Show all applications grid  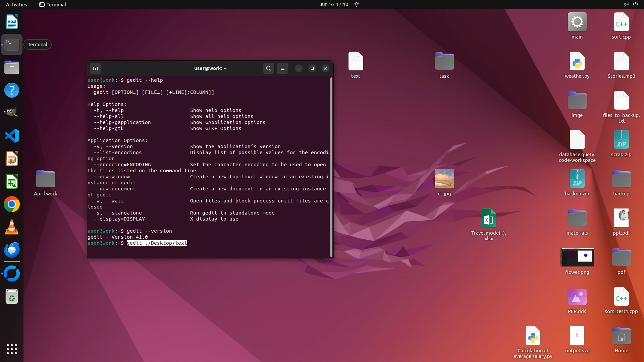click(x=12, y=349)
